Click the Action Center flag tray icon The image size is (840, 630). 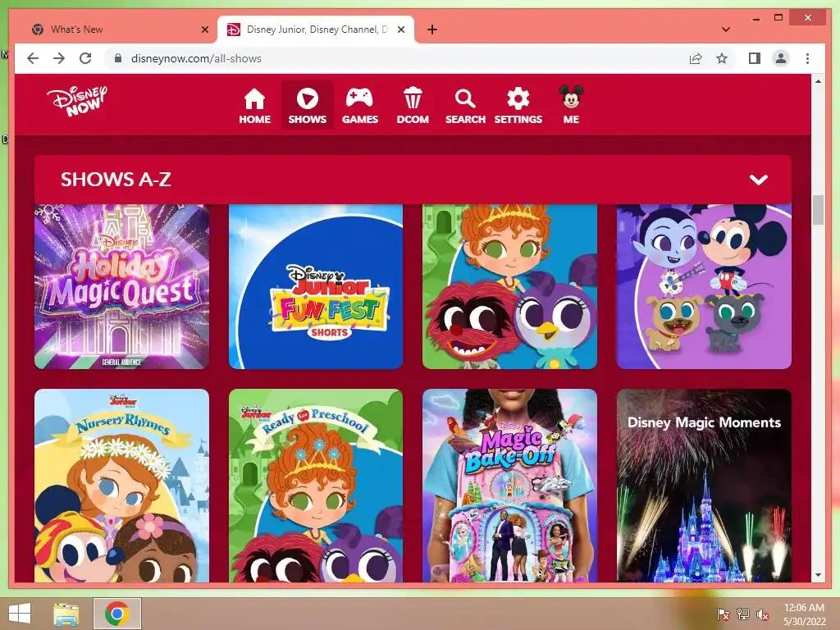click(723, 614)
